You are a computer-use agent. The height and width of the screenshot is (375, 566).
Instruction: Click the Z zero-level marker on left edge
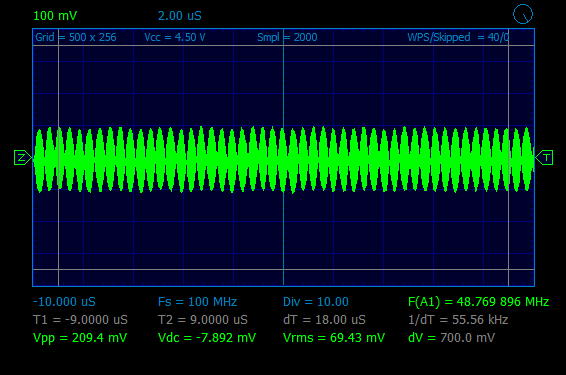click(22, 158)
